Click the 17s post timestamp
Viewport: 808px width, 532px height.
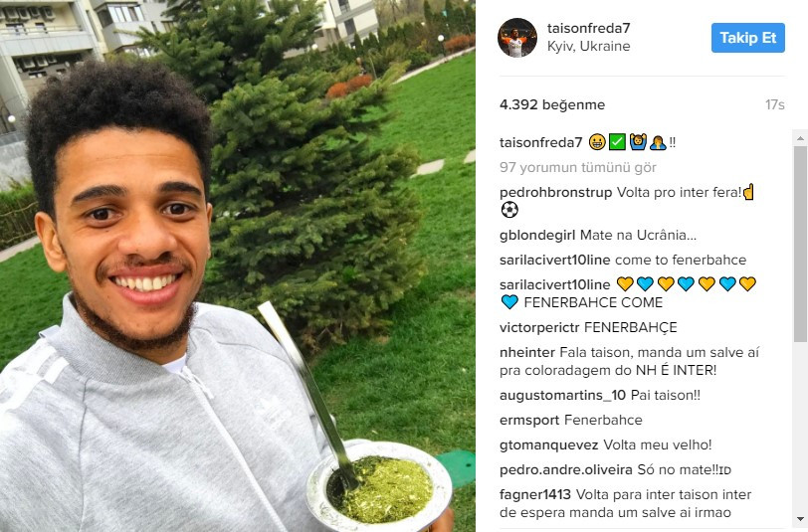click(774, 104)
